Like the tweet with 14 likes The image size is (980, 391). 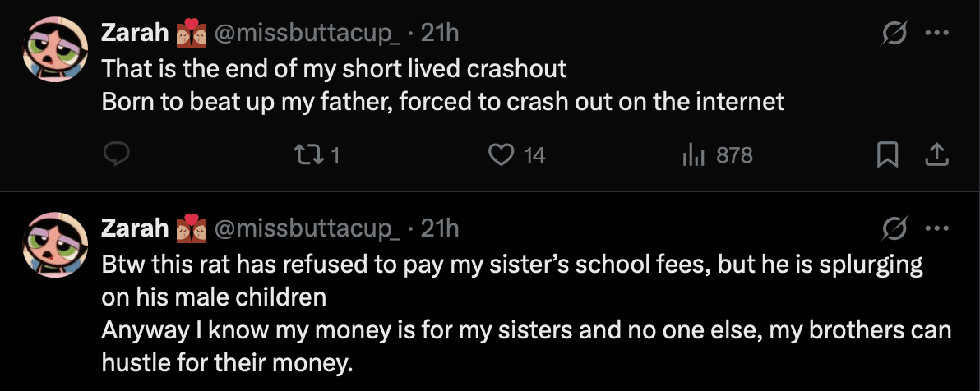pyautogui.click(x=502, y=154)
